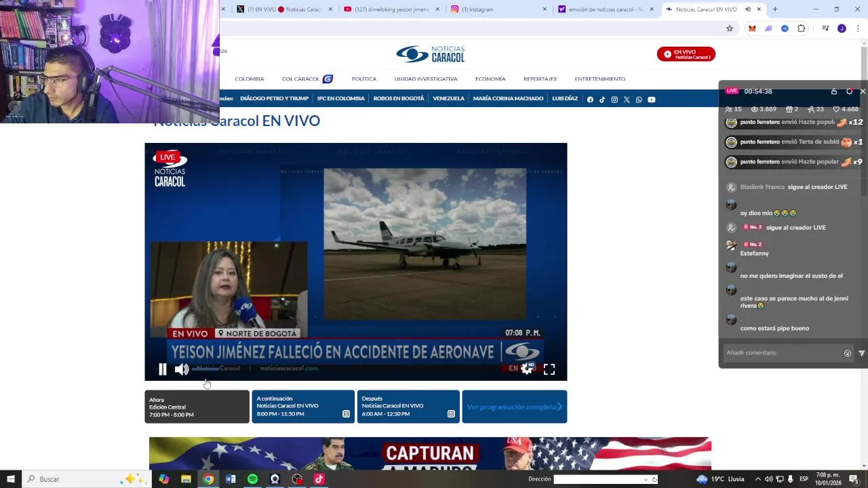
Task: Open the COLOMBIA menu section
Action: click(250, 79)
